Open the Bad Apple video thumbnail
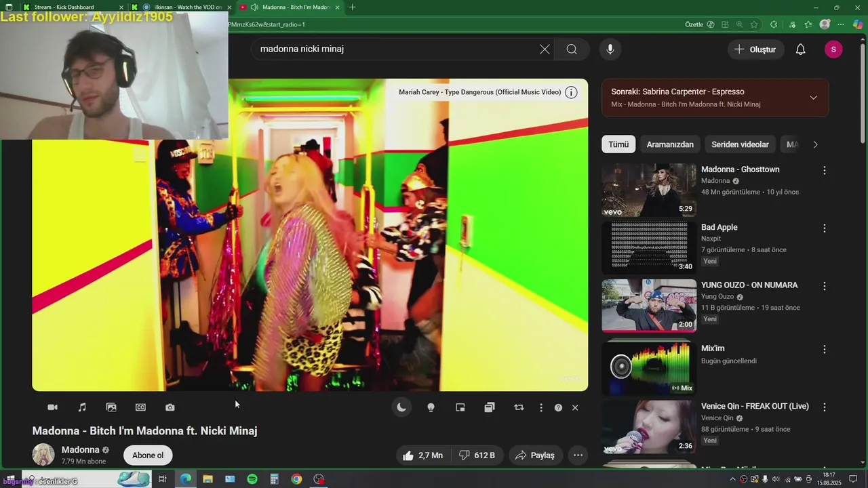 (x=649, y=248)
